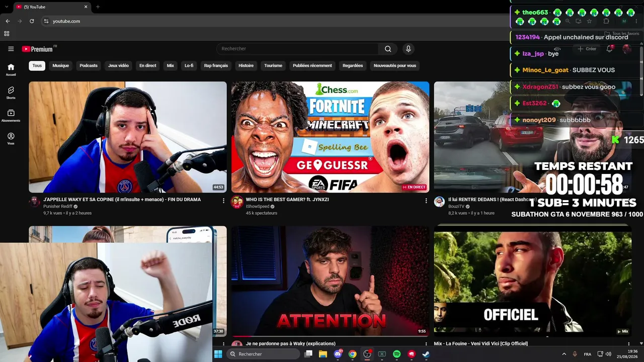Start voice search with the microphone
The height and width of the screenshot is (362, 644).
[408, 49]
